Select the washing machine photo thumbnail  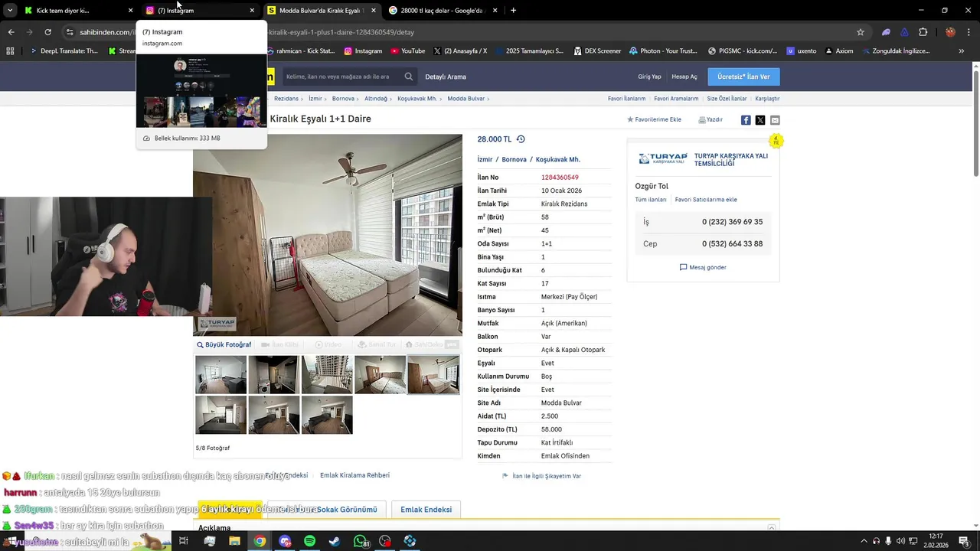tap(274, 374)
